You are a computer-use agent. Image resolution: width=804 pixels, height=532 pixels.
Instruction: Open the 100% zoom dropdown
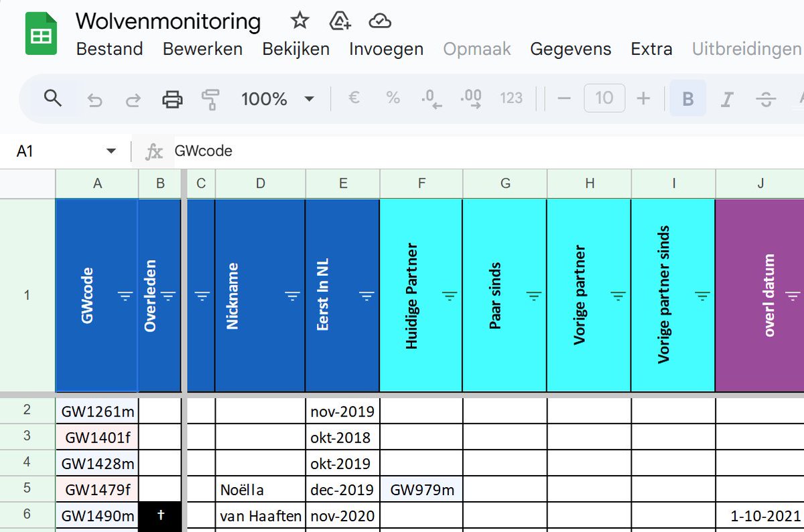pos(277,99)
